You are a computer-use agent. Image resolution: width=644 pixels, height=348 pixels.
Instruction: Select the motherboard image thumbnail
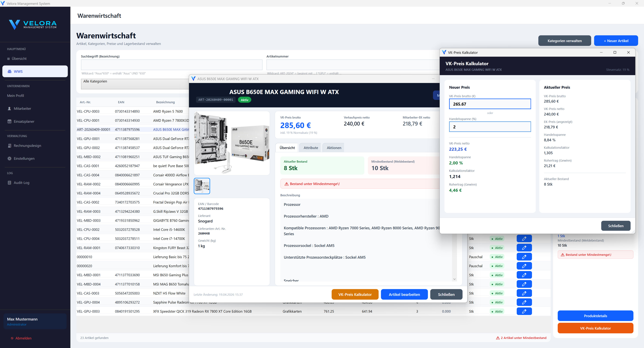[x=202, y=186]
